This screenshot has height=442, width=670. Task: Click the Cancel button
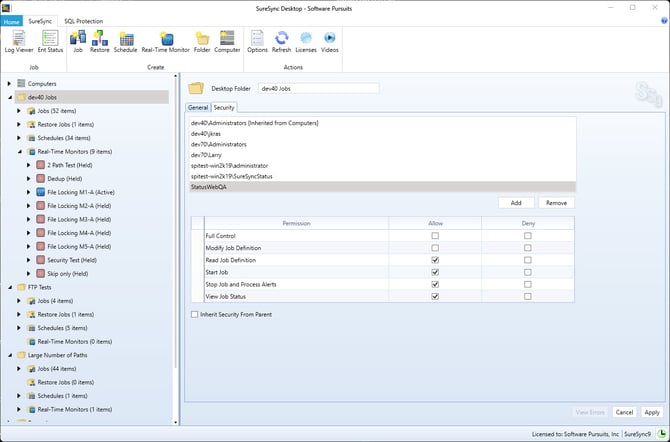click(624, 413)
